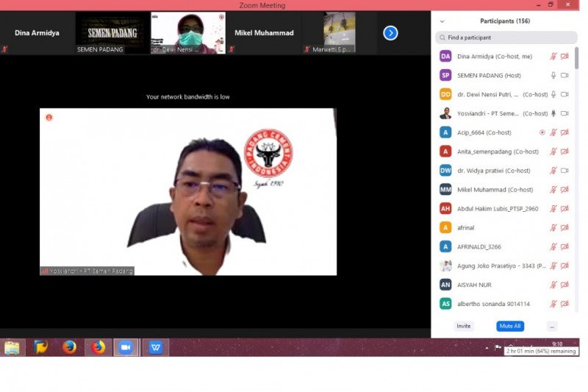Toggle Dina Armidya's muted microphone
The height and width of the screenshot is (392, 588).
[x=553, y=56]
